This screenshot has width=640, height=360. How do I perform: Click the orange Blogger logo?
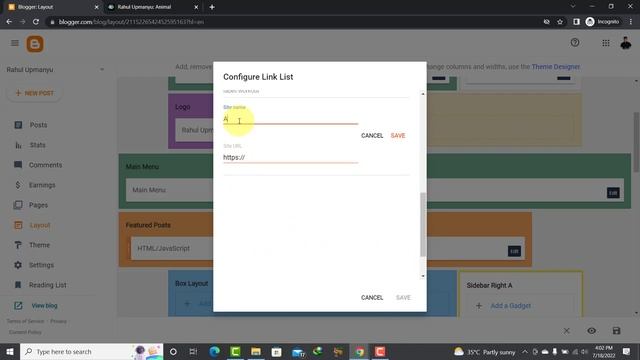click(x=35, y=44)
